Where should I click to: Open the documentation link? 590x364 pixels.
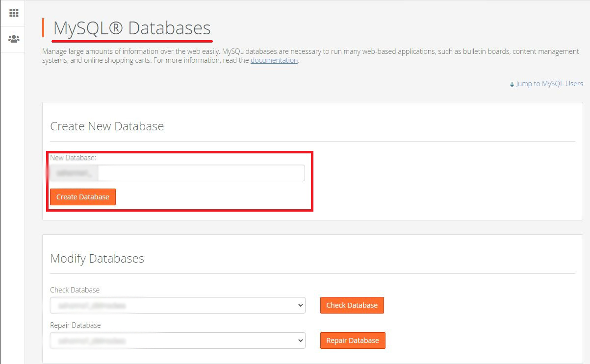tap(274, 60)
